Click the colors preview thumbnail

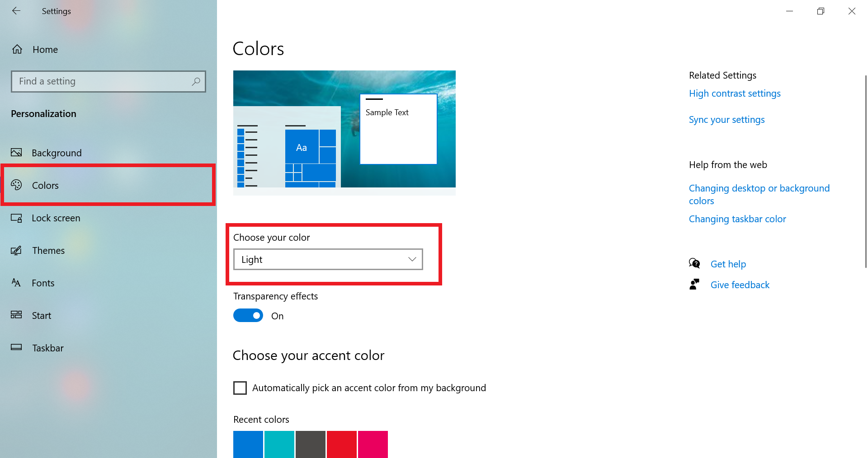344,133
